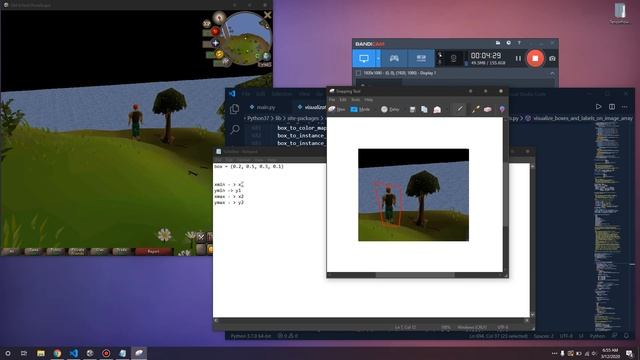Open Bandicam scheduled recording clock icon
The image size is (640, 360).
tap(509, 43)
